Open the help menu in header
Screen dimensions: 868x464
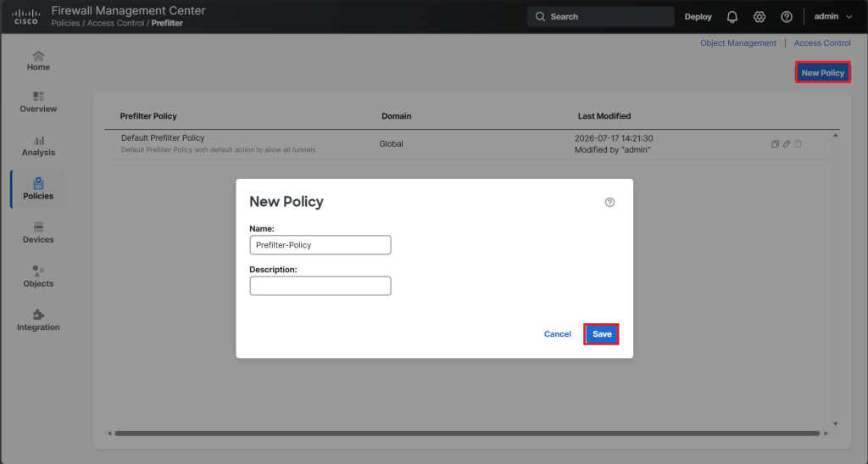tap(786, 17)
